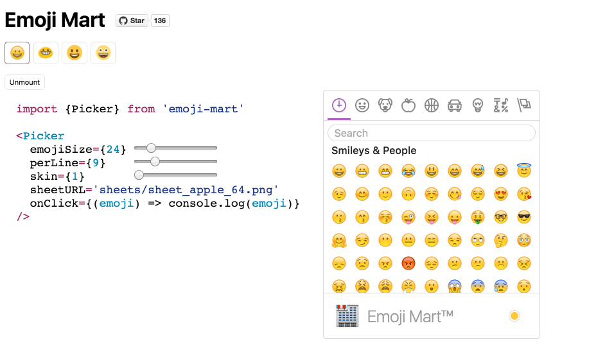This screenshot has width=614, height=364.
Task: Choose the hugging face emoji
Action: pos(339,240)
